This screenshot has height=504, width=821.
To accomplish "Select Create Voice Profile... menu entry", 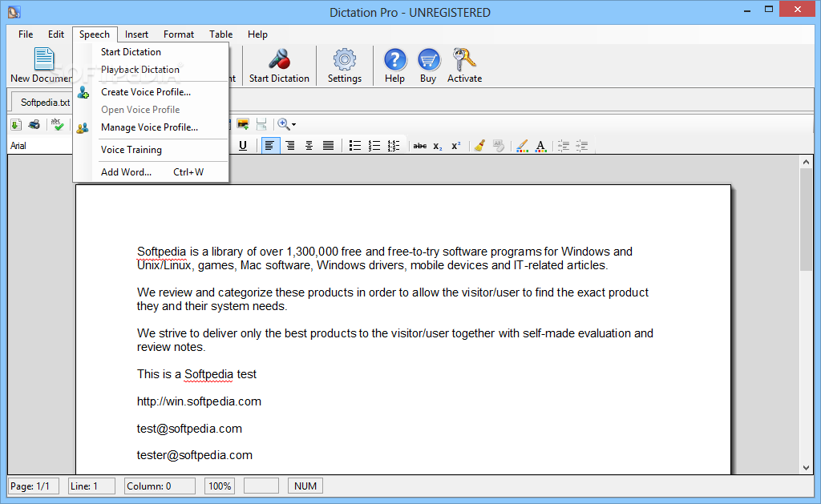I will point(151,92).
